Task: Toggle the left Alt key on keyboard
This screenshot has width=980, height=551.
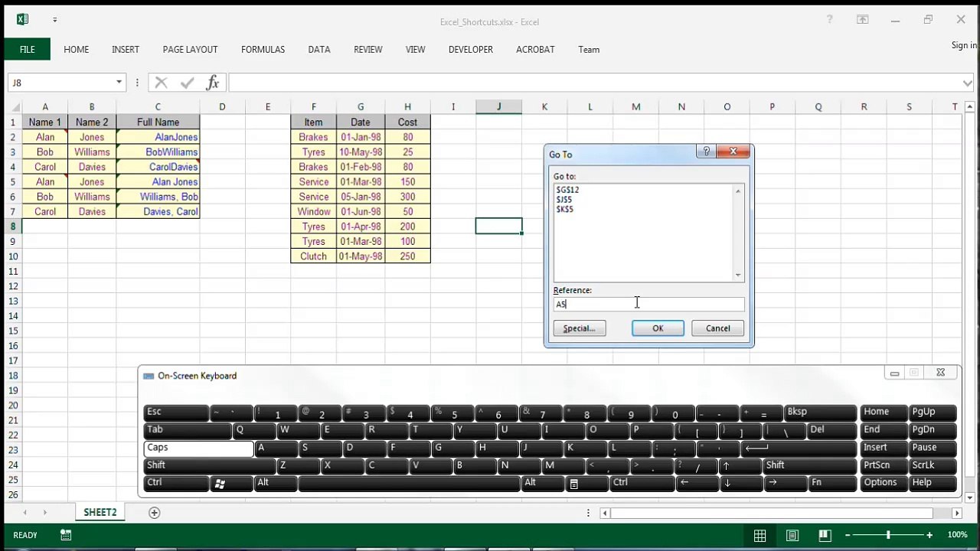Action: pos(275,483)
